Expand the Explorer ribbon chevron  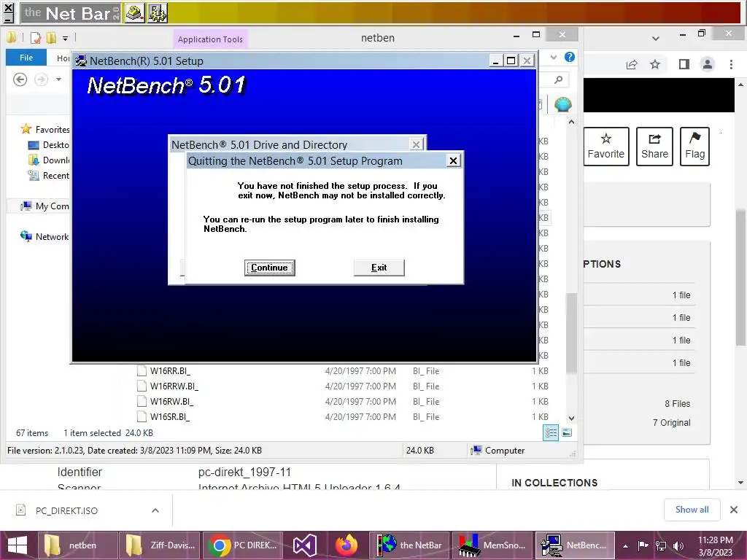click(554, 57)
